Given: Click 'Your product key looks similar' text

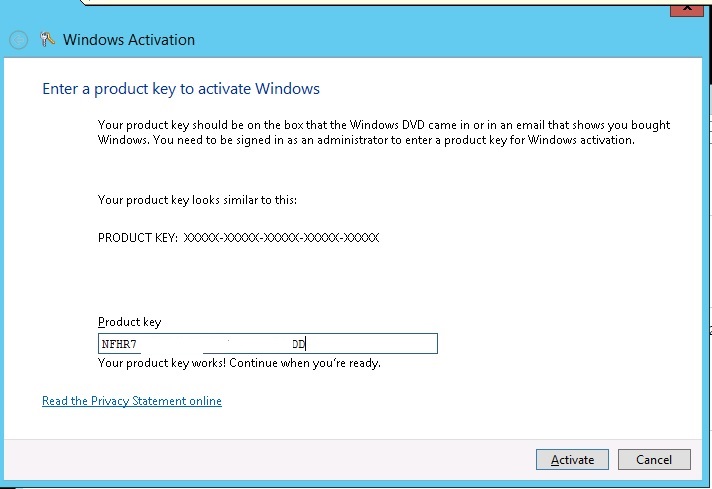Looking at the screenshot, I should [x=197, y=200].
